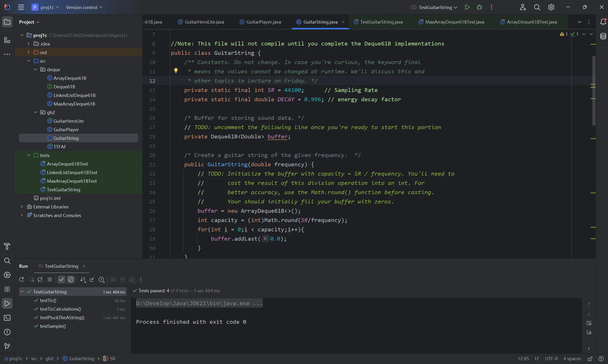The width and height of the screenshot is (608, 364).
Task: Click the warnings indicator in editor
Action: pos(564,34)
